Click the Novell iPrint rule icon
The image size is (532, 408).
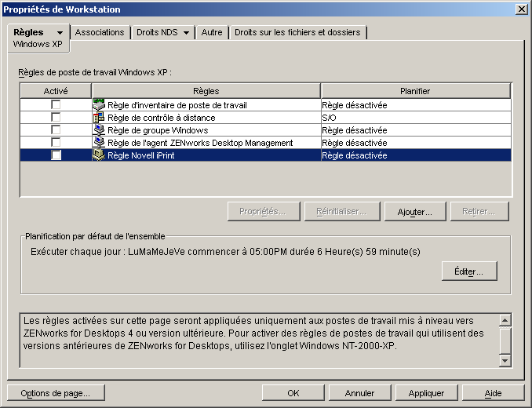point(98,155)
